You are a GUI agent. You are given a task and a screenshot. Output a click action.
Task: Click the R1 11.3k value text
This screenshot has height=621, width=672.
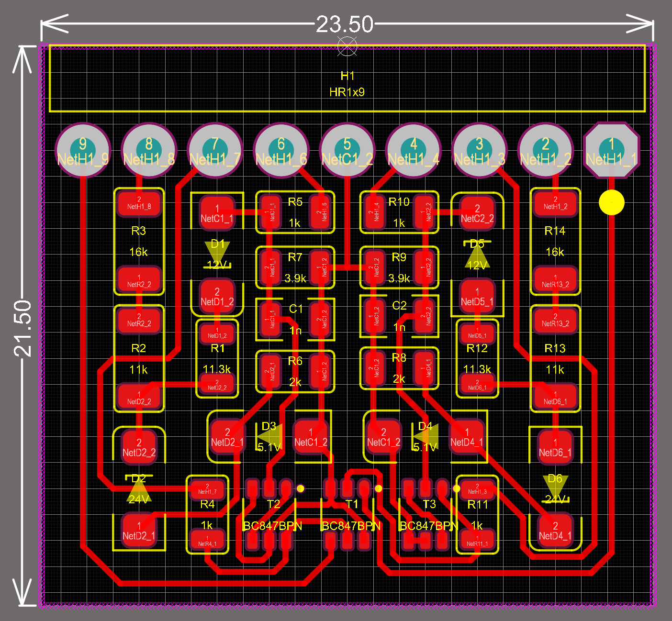coord(217,369)
